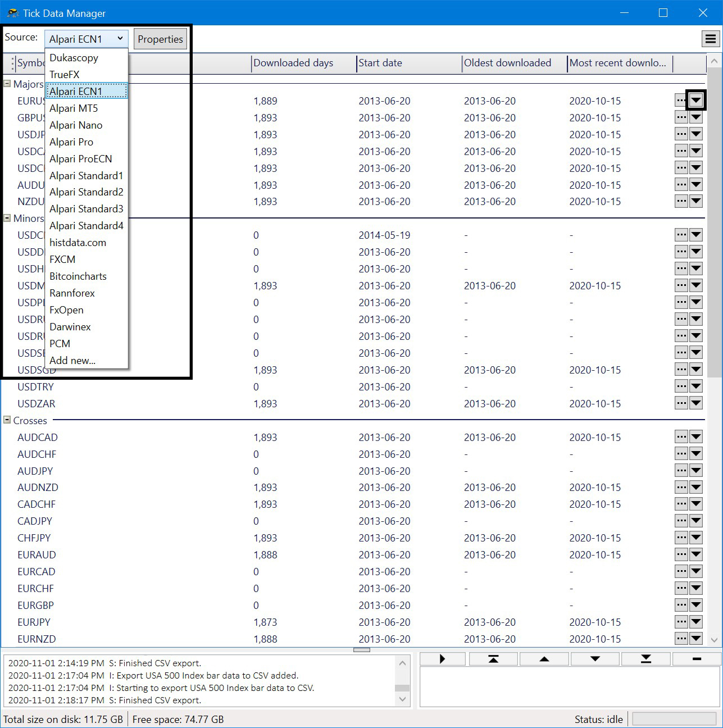
Task: Collapse the Crosses group
Action: pos(7,420)
